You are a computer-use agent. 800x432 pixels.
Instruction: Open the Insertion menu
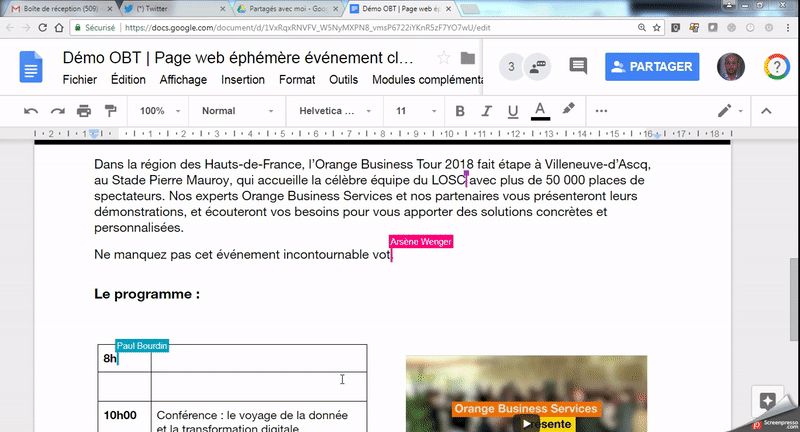[243, 80]
